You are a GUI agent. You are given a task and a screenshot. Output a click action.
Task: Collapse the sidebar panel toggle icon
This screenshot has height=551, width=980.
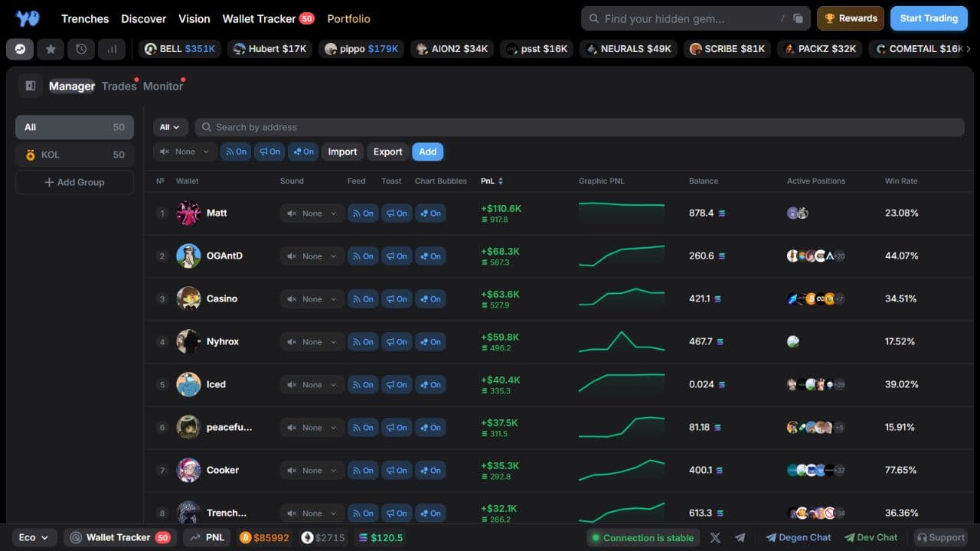pos(31,86)
